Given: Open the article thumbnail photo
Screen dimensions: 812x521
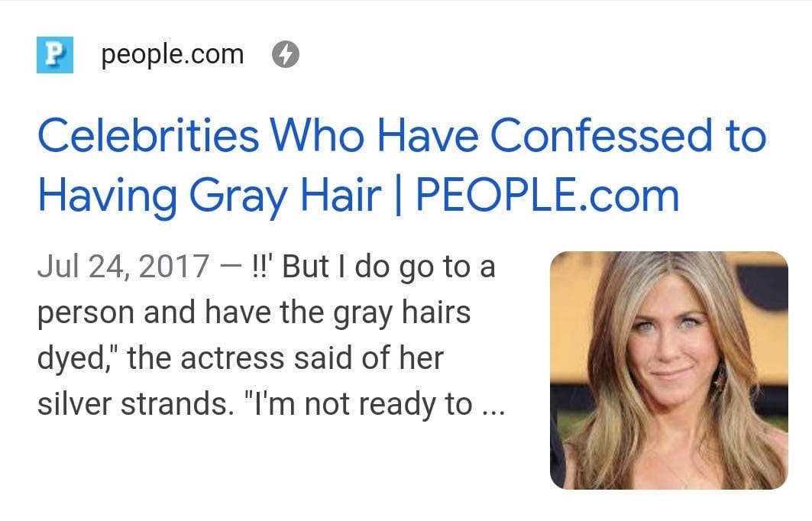Looking at the screenshot, I should click(669, 371).
